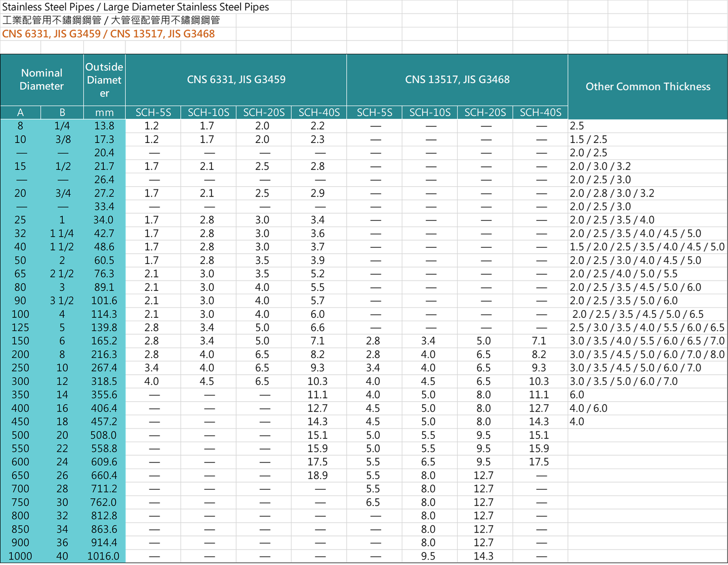The width and height of the screenshot is (728, 565).
Task: Select outside diameter '76.3' cell
Action: pos(104,274)
